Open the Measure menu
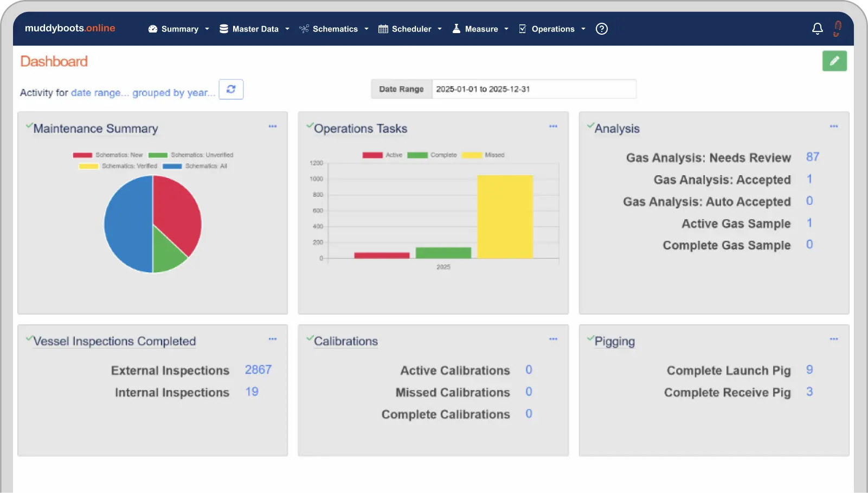The image size is (868, 493). tap(480, 29)
